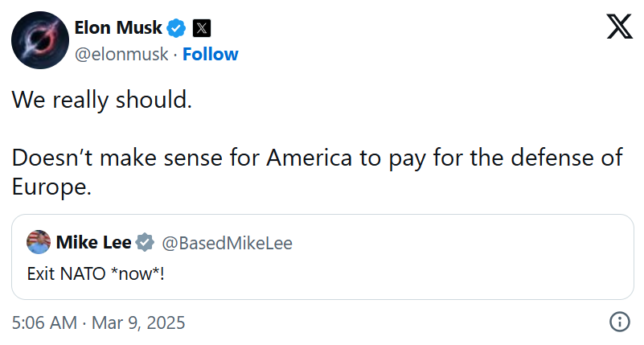The height and width of the screenshot is (345, 644).
Task: Click small X affiliation badge near name
Action: [x=203, y=28]
